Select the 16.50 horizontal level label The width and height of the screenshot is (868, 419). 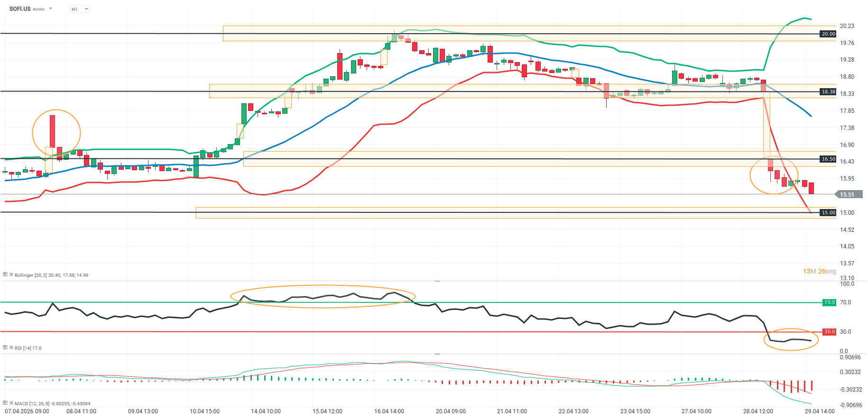coord(828,159)
